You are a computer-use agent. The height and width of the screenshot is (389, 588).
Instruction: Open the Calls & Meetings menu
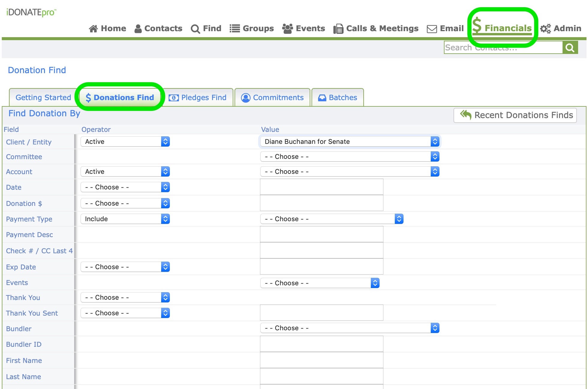[376, 29]
